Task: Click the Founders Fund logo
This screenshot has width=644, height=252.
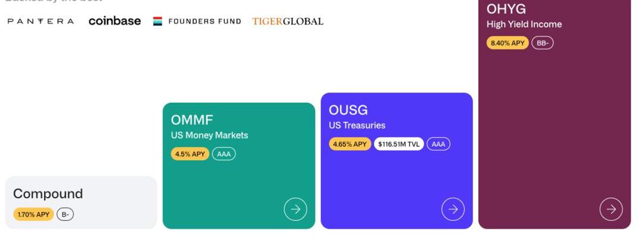Action: click(197, 21)
